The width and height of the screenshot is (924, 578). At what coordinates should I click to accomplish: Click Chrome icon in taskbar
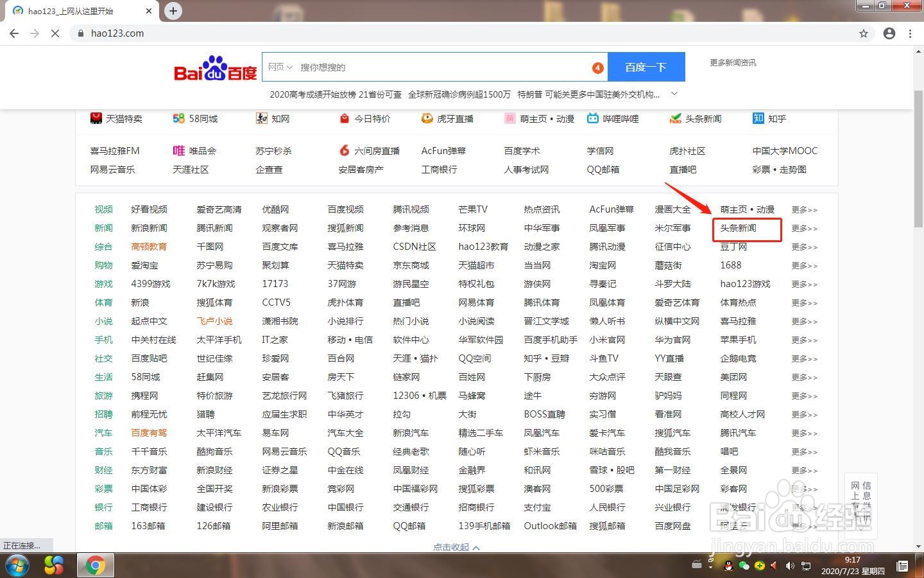(96, 566)
